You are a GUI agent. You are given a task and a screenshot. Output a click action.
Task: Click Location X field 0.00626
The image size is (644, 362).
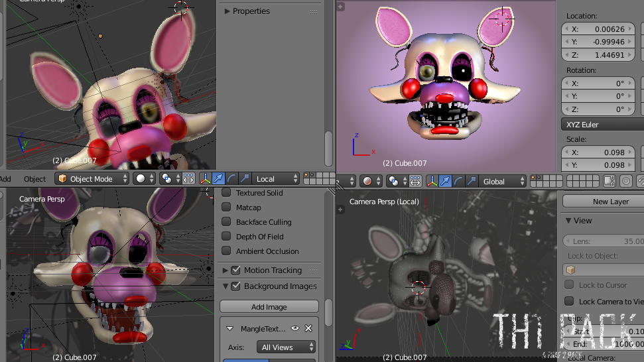pyautogui.click(x=598, y=29)
